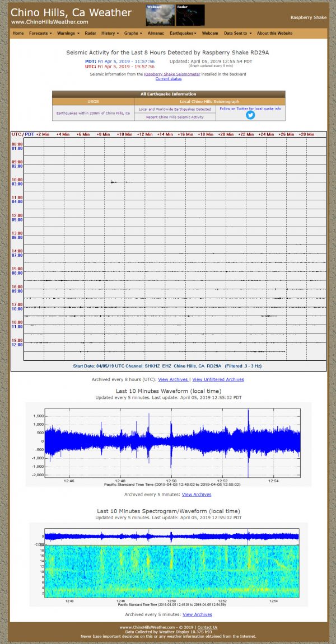Screen dimensions: 336x644
Task: Expand the Graphs dropdown menu
Action: (x=133, y=33)
